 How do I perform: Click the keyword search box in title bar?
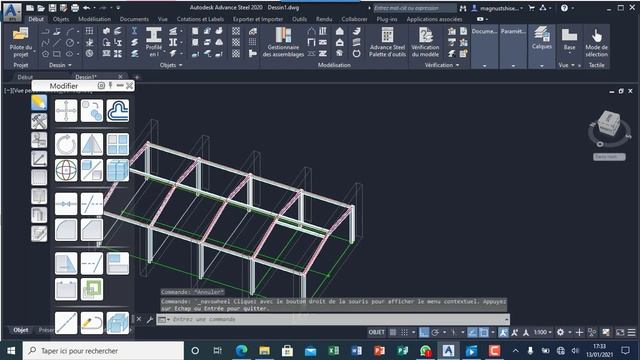coord(415,8)
